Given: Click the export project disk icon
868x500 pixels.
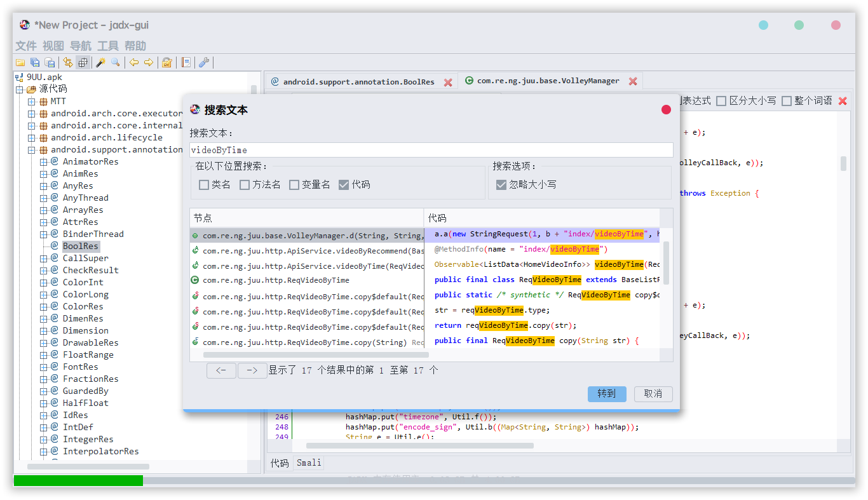Looking at the screenshot, I should (50, 62).
